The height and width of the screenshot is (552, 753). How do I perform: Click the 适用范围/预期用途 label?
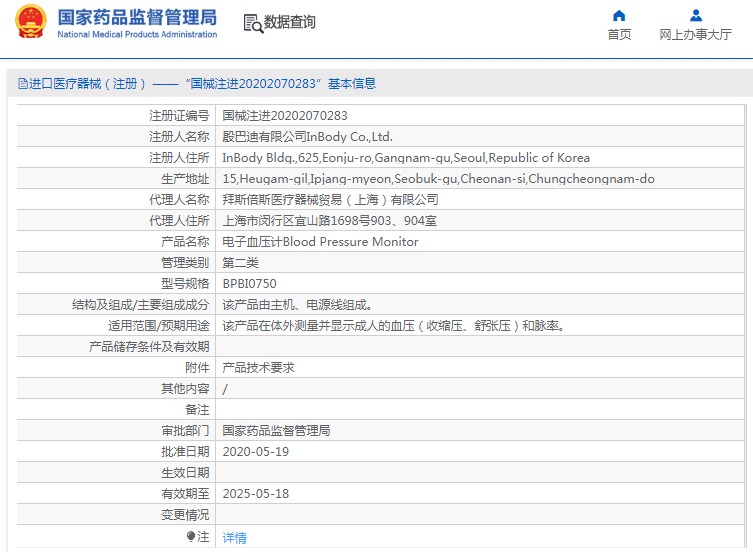click(x=158, y=326)
